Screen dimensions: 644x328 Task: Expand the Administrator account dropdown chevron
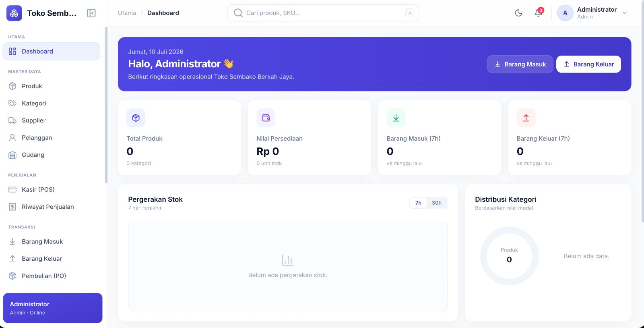point(625,13)
